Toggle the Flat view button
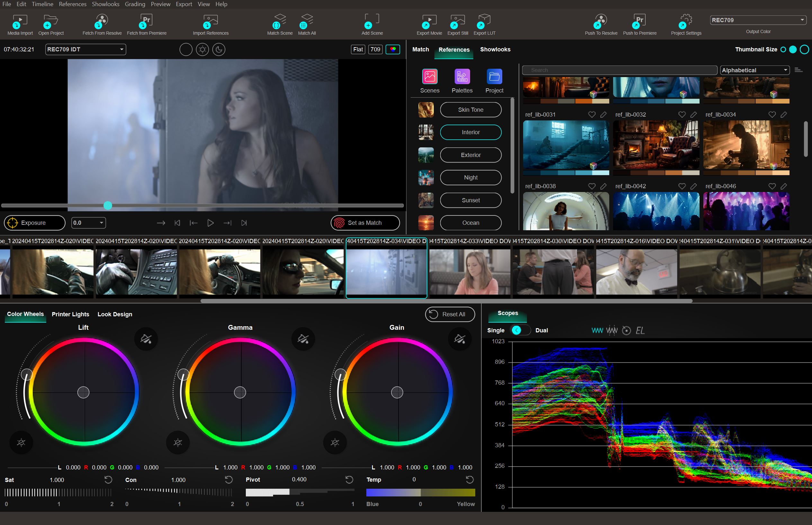This screenshot has width=812, height=525. click(x=358, y=49)
